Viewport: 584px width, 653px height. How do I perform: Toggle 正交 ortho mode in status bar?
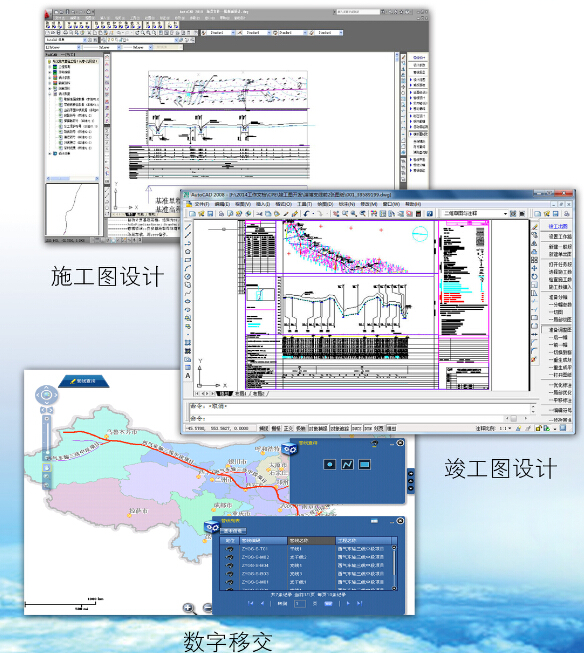click(x=288, y=428)
